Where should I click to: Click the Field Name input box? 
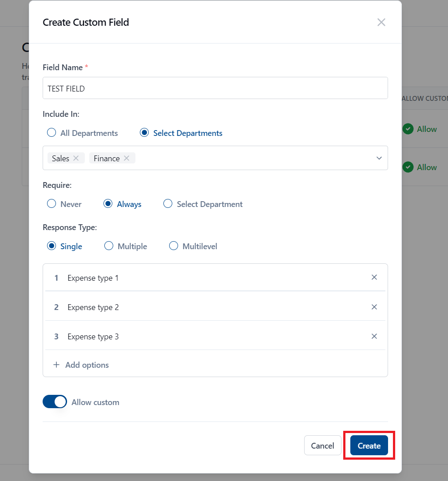pos(215,88)
